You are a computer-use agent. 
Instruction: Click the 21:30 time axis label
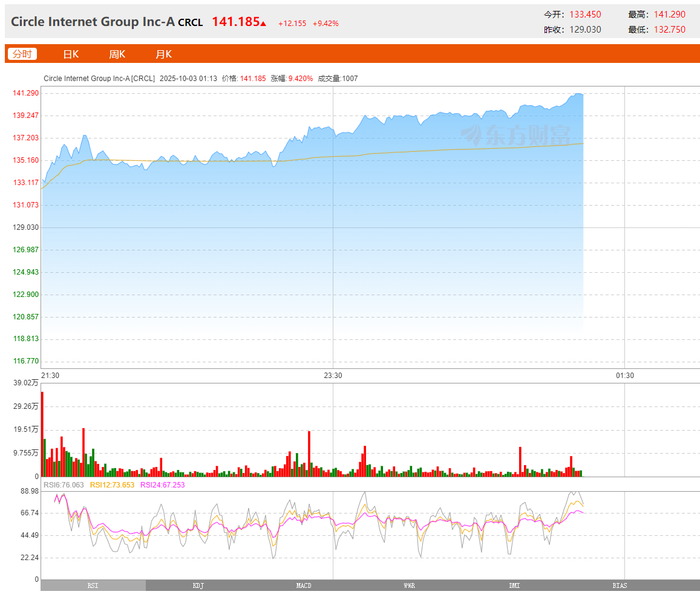[x=50, y=376]
